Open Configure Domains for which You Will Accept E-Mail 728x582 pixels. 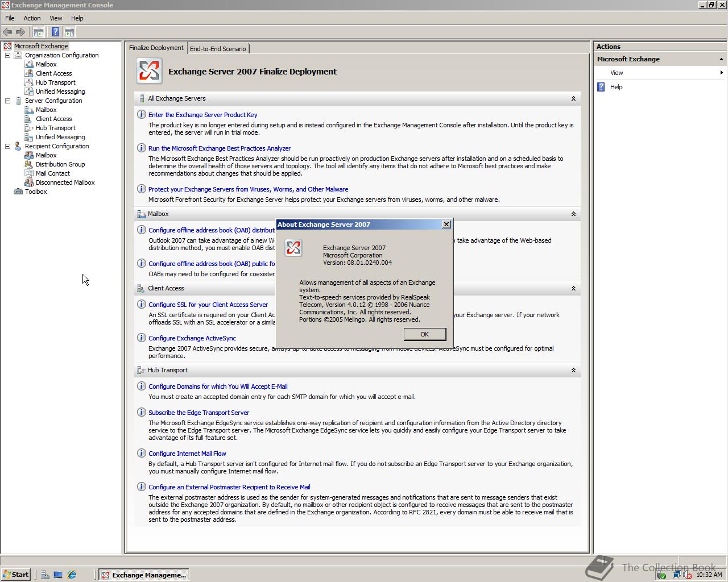point(218,386)
